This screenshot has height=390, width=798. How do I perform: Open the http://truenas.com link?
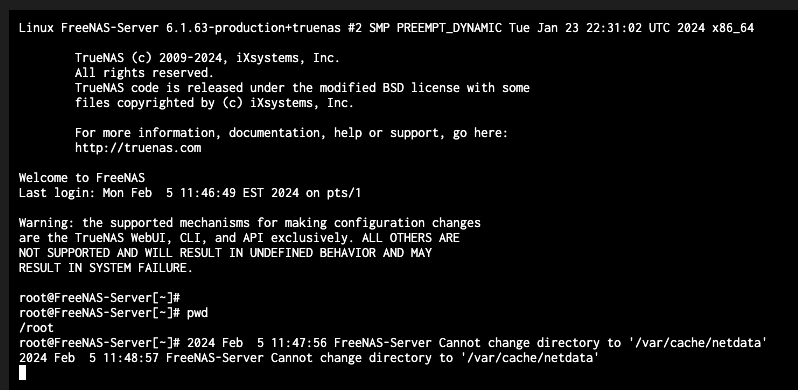(x=138, y=148)
